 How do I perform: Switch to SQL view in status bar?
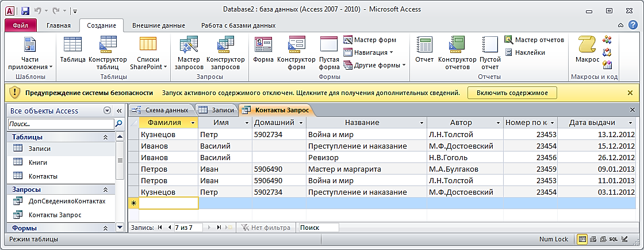pyautogui.click(x=613, y=239)
